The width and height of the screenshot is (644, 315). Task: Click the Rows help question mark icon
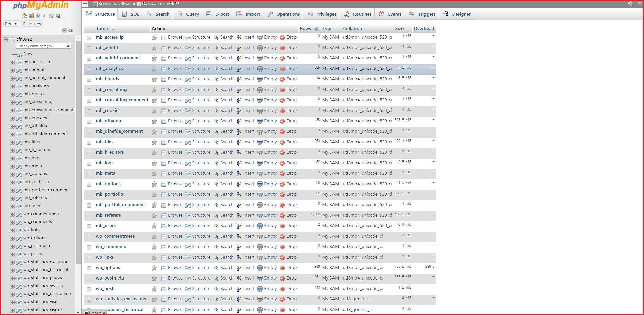tap(317, 29)
